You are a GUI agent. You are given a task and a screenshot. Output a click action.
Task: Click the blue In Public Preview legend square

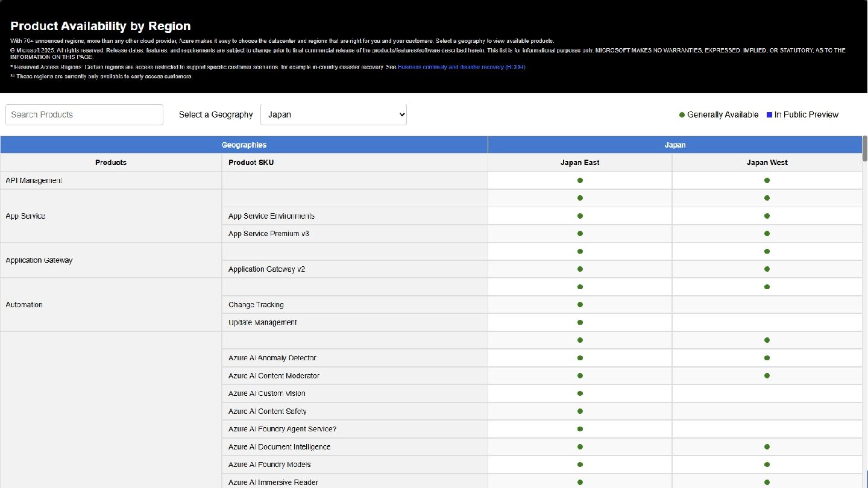[769, 114]
